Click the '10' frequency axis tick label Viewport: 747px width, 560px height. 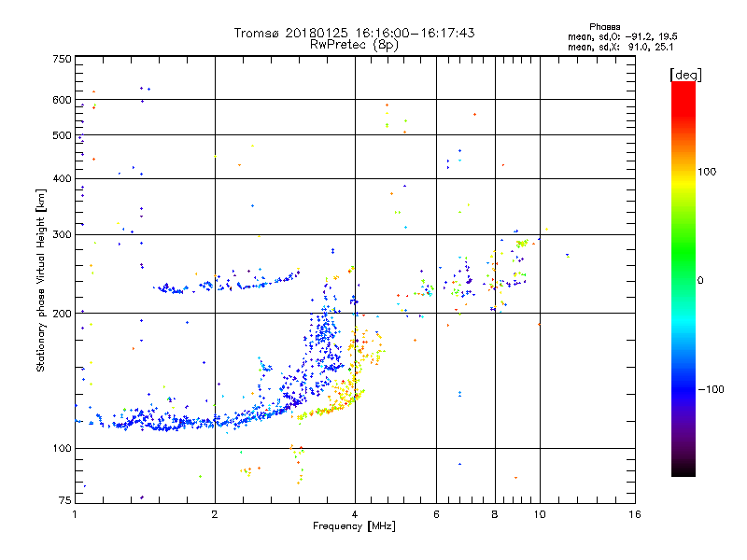[x=540, y=514]
